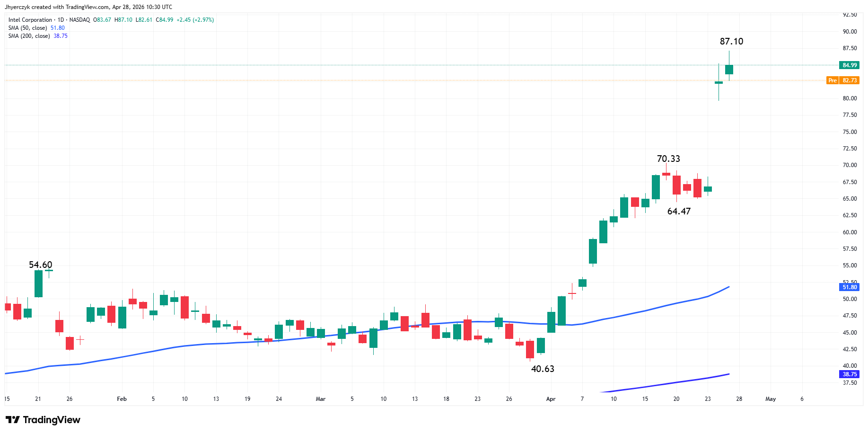The width and height of the screenshot is (868, 434).
Task: Click the 6 date label after May
Action: pyautogui.click(x=802, y=399)
